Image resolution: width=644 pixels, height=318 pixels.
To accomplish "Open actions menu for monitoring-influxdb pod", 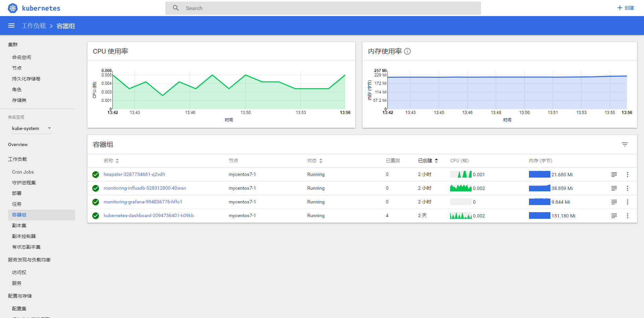I will coord(628,188).
